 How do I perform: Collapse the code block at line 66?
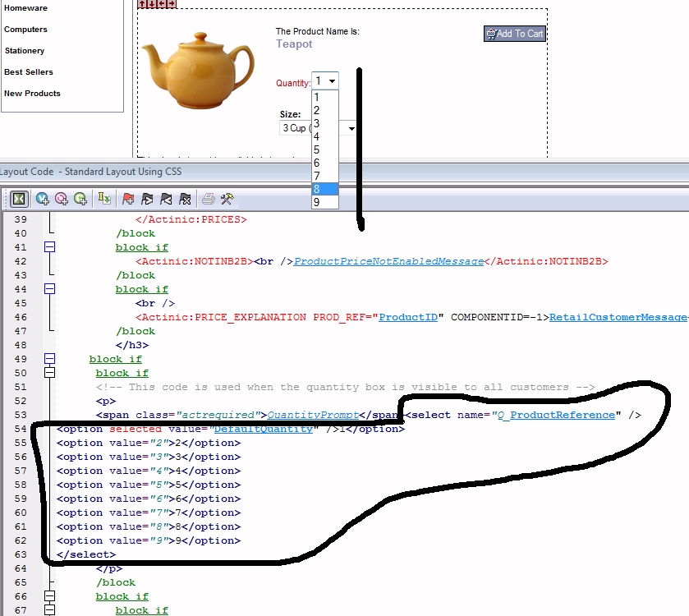coord(50,596)
